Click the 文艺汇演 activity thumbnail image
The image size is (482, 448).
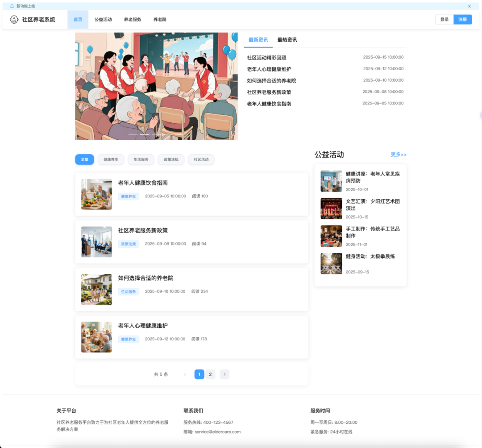331,208
